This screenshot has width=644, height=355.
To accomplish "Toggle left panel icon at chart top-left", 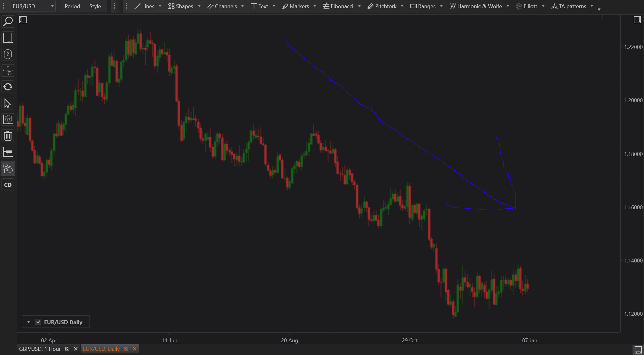I will coord(23,20).
